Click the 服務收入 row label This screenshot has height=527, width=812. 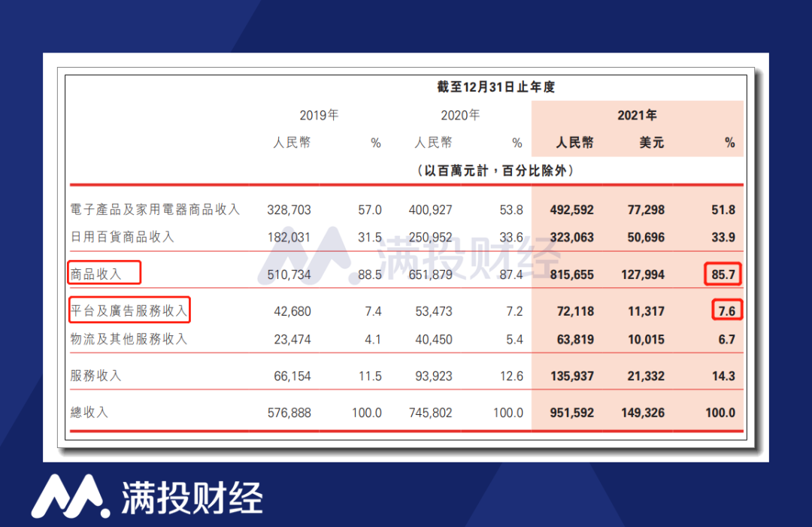tap(95, 375)
